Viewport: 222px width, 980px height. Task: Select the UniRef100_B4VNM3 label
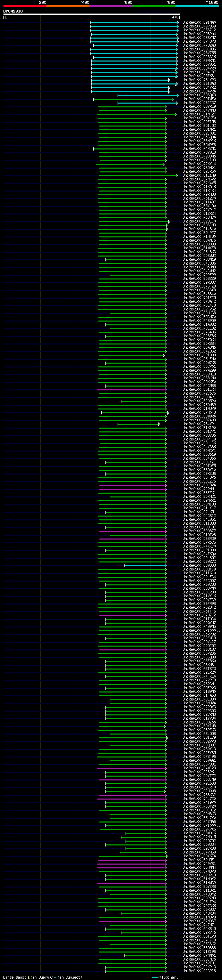(199, 110)
